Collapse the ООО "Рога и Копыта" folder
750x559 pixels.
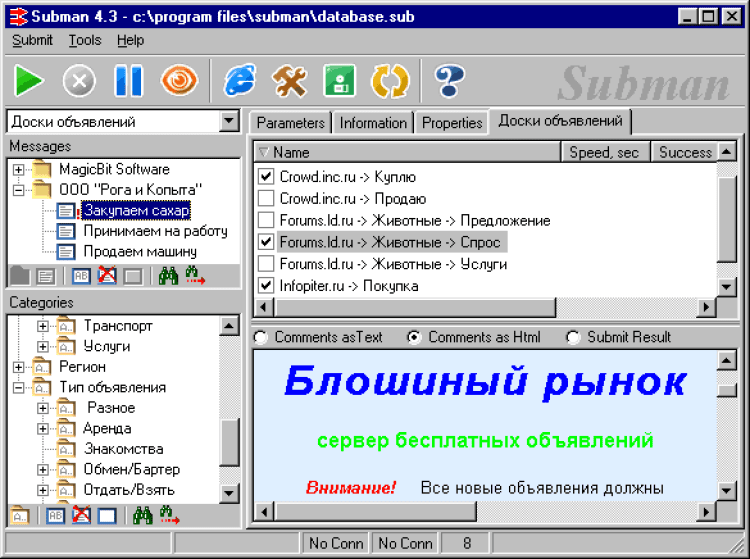pos(18,190)
